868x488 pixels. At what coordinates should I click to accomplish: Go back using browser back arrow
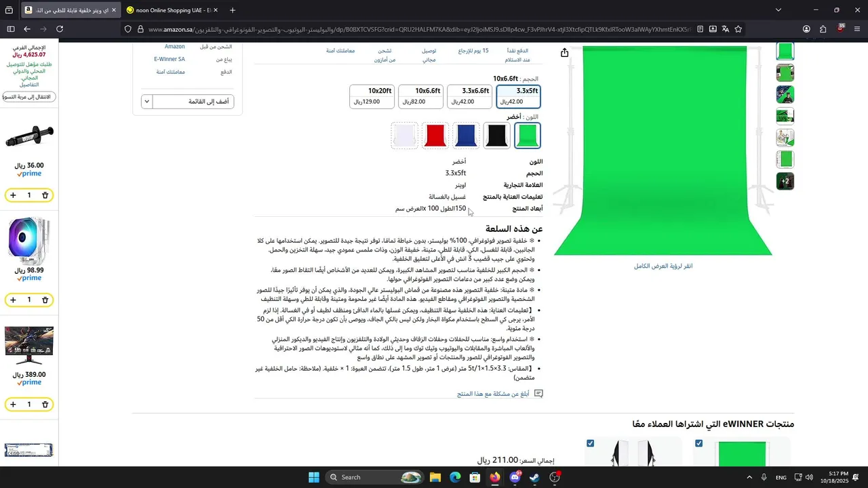click(x=27, y=29)
